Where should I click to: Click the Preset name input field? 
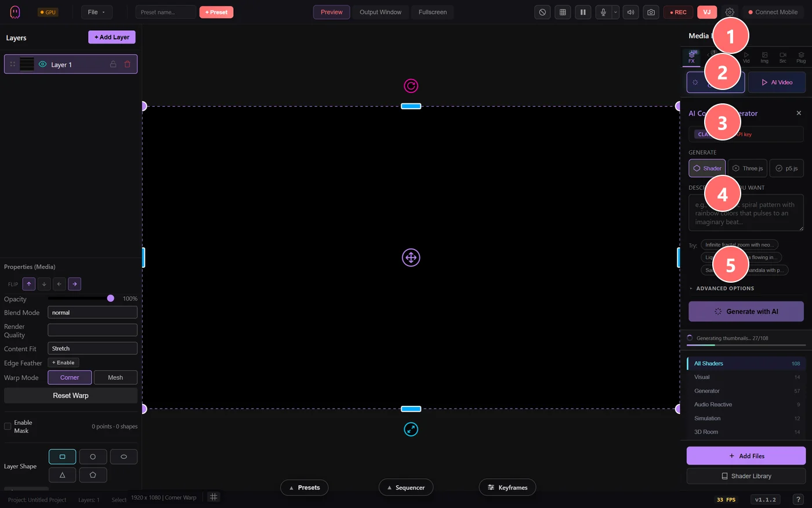(x=166, y=12)
